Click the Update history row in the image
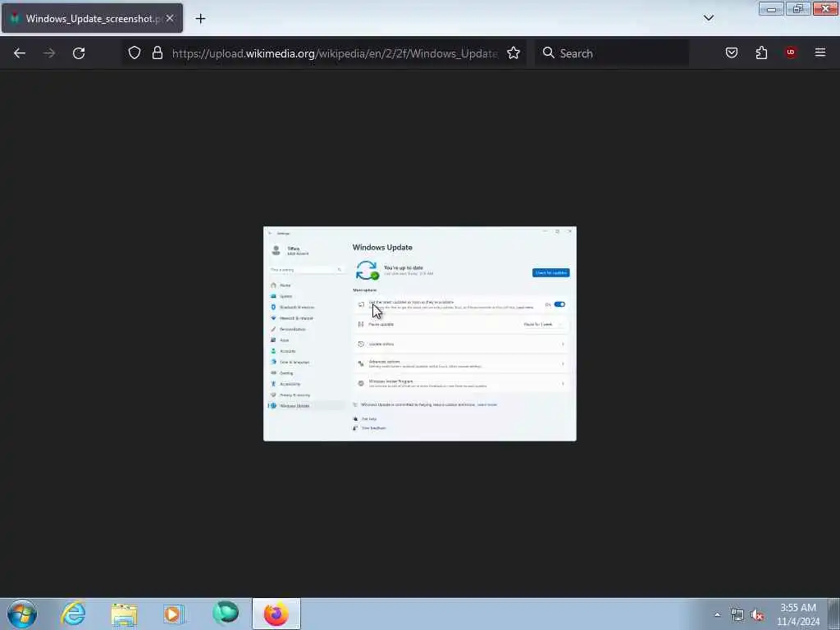This screenshot has width=840, height=630. pyautogui.click(x=461, y=344)
